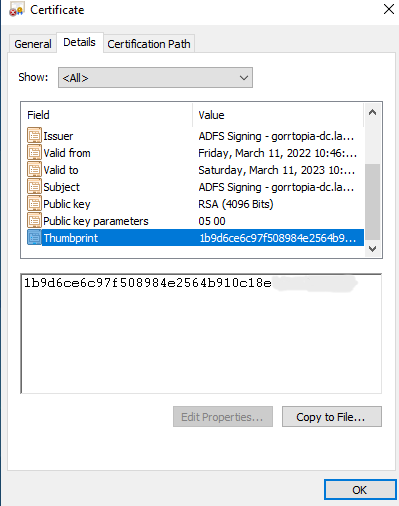Click the Issuer field icon
399x506 pixels.
click(34, 135)
